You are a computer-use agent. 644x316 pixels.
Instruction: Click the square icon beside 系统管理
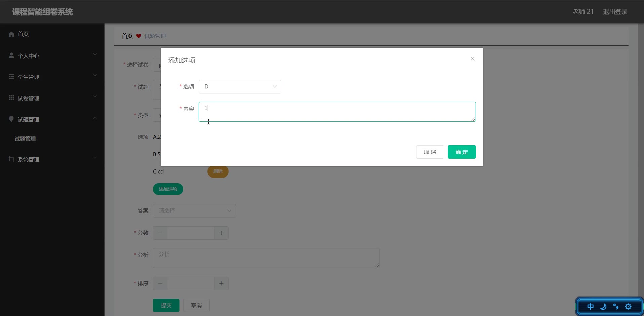pyautogui.click(x=11, y=159)
